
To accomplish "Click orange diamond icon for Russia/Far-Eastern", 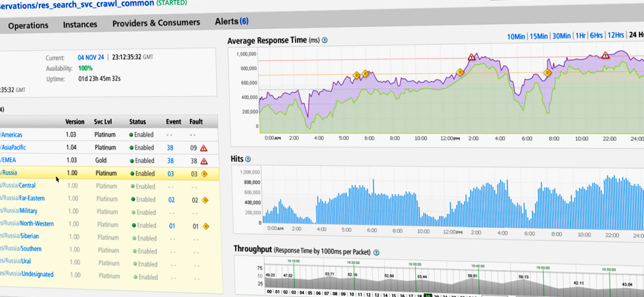I will [205, 200].
